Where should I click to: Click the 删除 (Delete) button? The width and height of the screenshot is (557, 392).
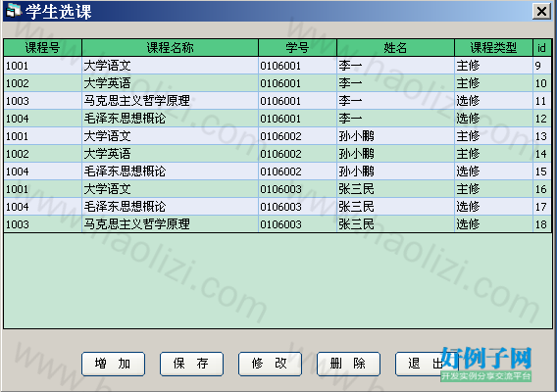[348, 364]
